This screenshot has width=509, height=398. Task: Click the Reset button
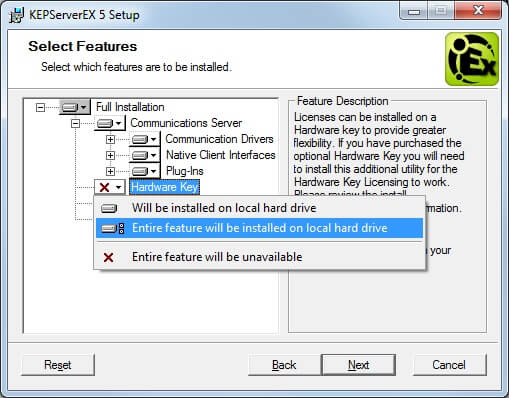tap(58, 365)
